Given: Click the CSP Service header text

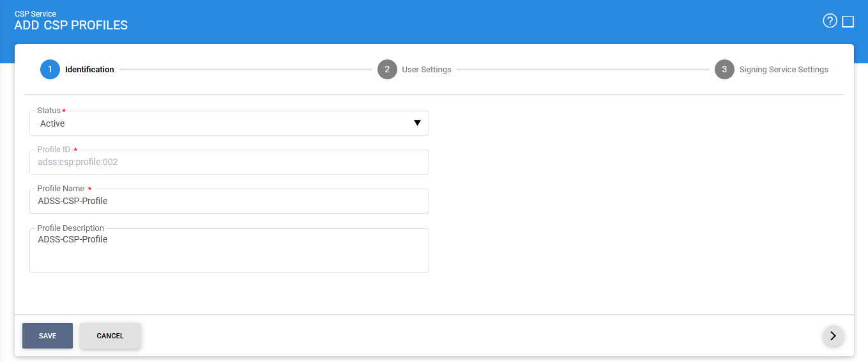Looking at the screenshot, I should (35, 13).
